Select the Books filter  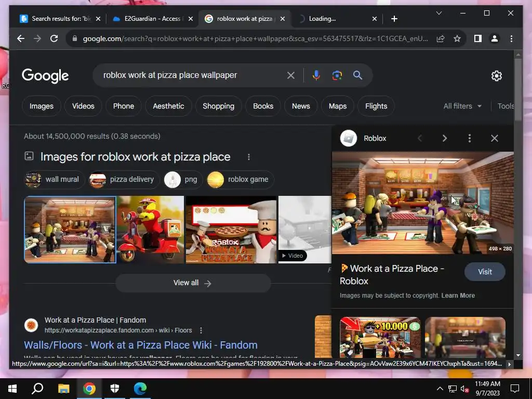click(263, 106)
